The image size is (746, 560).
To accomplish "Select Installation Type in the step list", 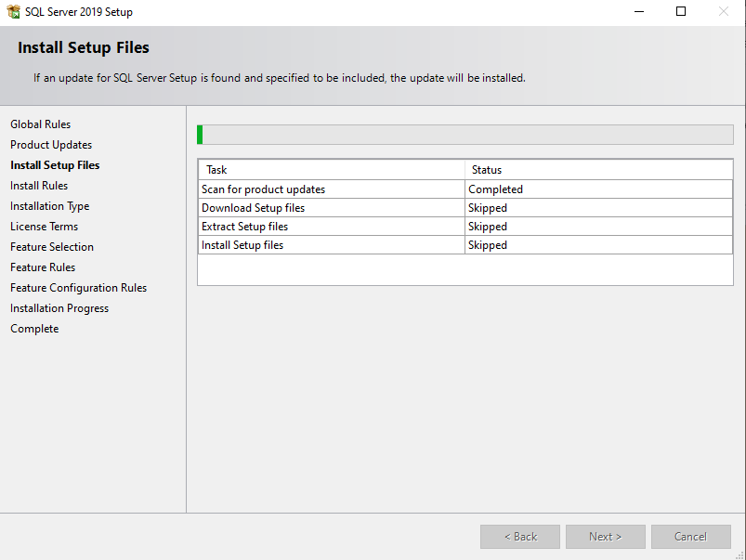I will [49, 206].
